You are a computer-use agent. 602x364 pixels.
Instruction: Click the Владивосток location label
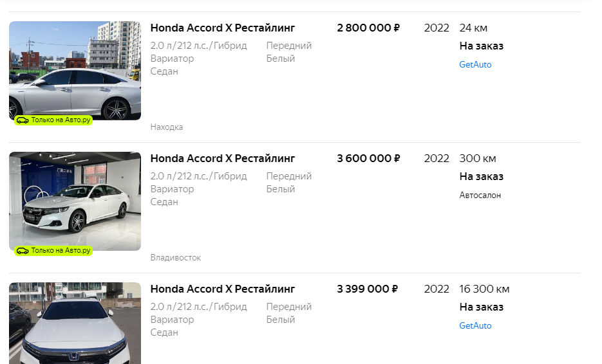pyautogui.click(x=176, y=258)
